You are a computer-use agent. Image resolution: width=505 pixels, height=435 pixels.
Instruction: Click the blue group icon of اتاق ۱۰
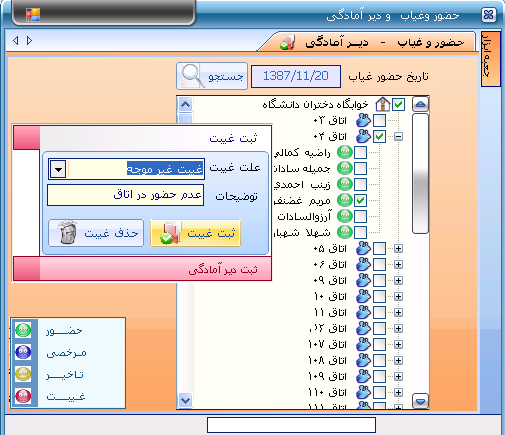pos(363,296)
